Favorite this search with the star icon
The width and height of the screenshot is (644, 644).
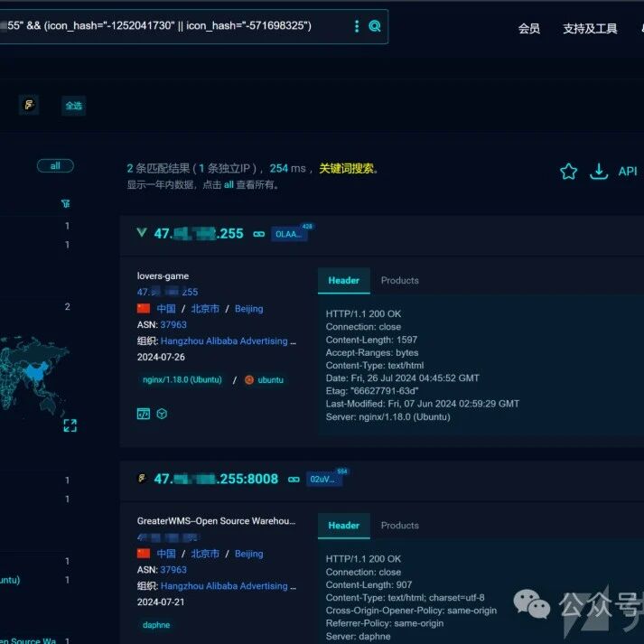(568, 172)
